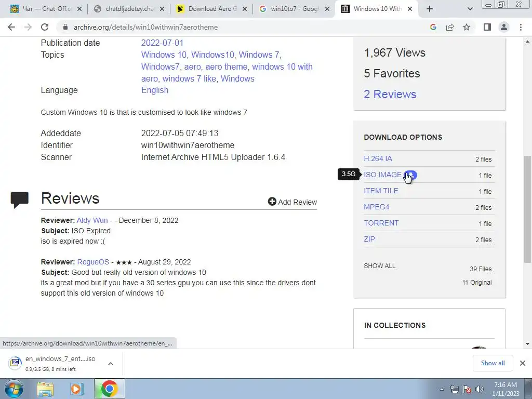Switch to the chatdljadetey tab
The width and height of the screenshot is (532, 399).
[x=129, y=9]
